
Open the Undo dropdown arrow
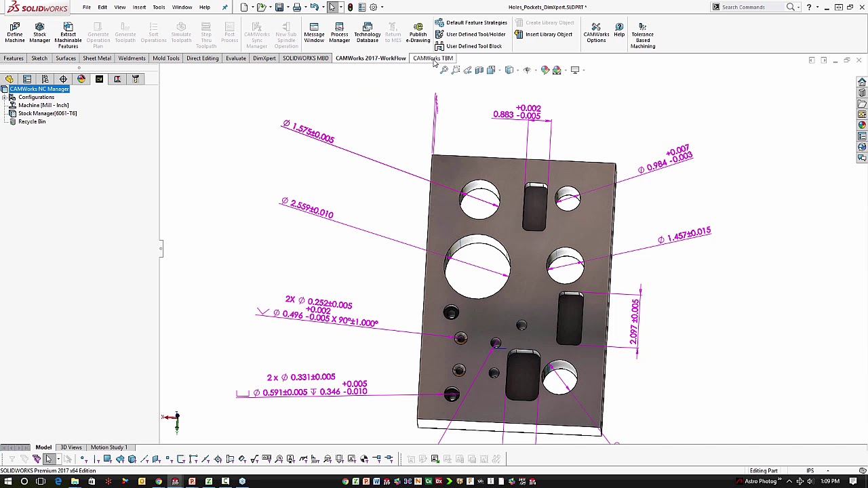[x=323, y=7]
